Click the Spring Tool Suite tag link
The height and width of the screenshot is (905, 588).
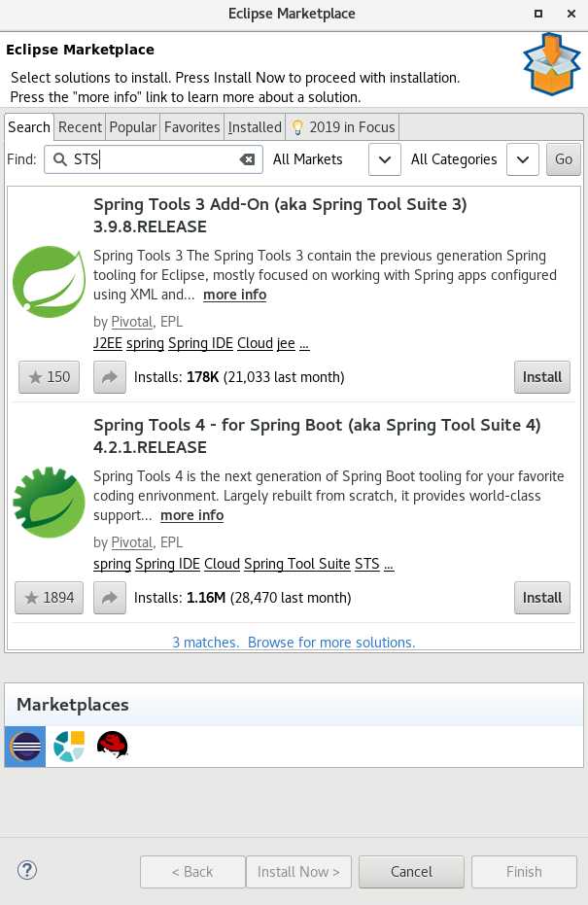click(297, 564)
